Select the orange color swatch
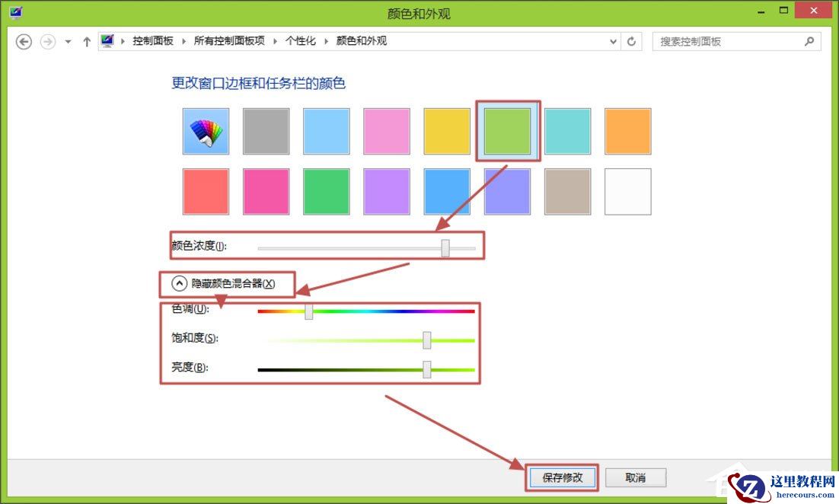Image resolution: width=839 pixels, height=504 pixels. coord(627,130)
